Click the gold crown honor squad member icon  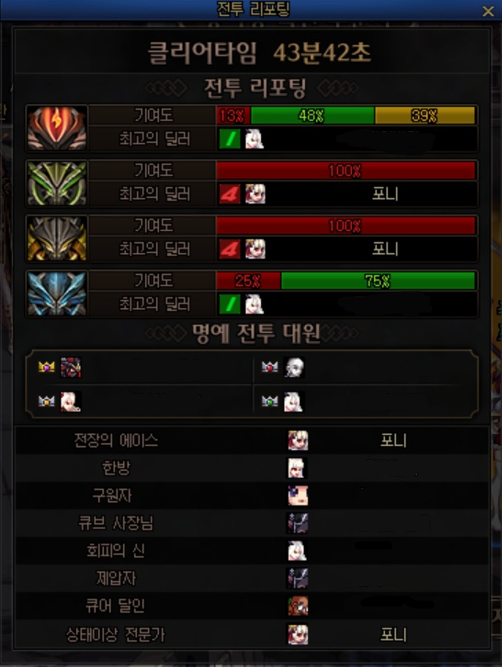[x=46, y=367]
